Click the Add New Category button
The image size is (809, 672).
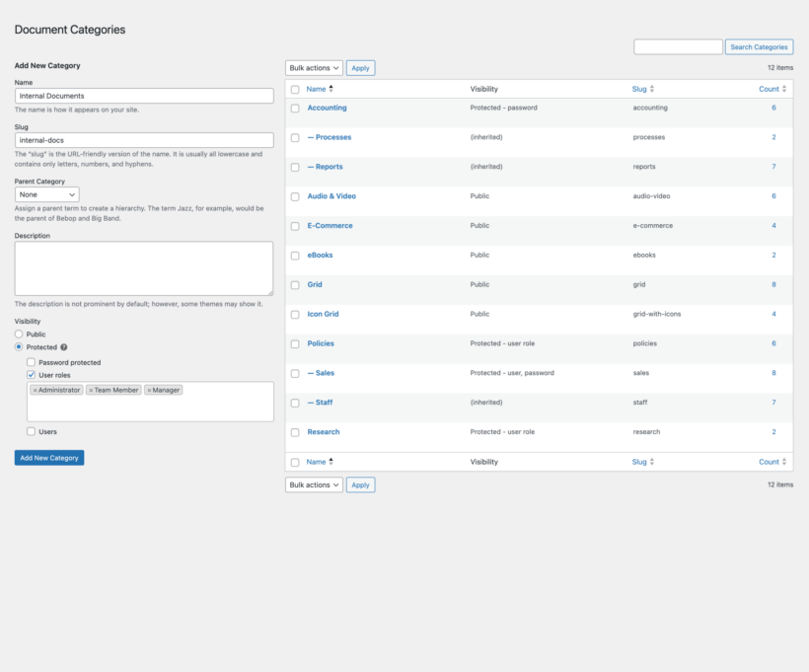point(50,457)
